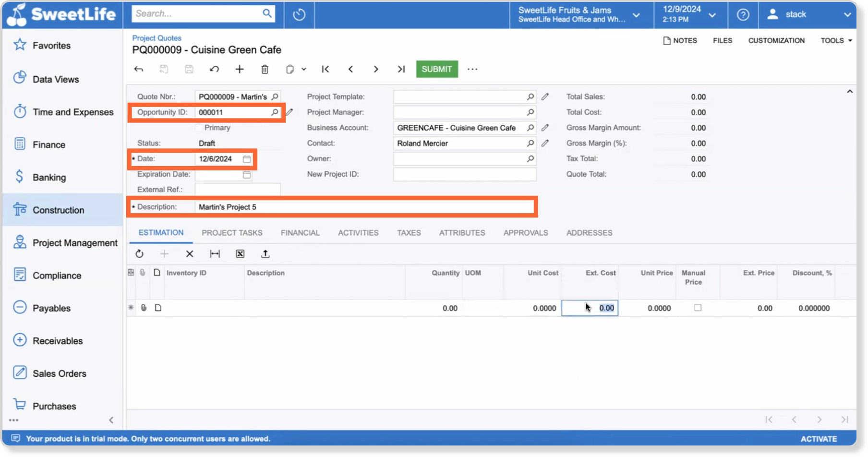Collapse the quote summary form
Viewport: 868px width, 457px height.
point(849,91)
